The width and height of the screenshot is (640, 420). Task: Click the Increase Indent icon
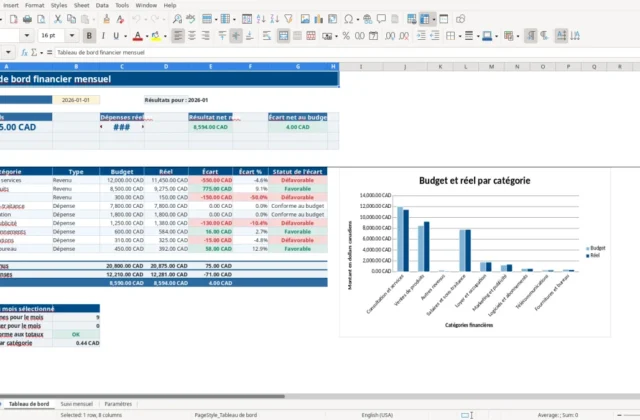(x=421, y=36)
